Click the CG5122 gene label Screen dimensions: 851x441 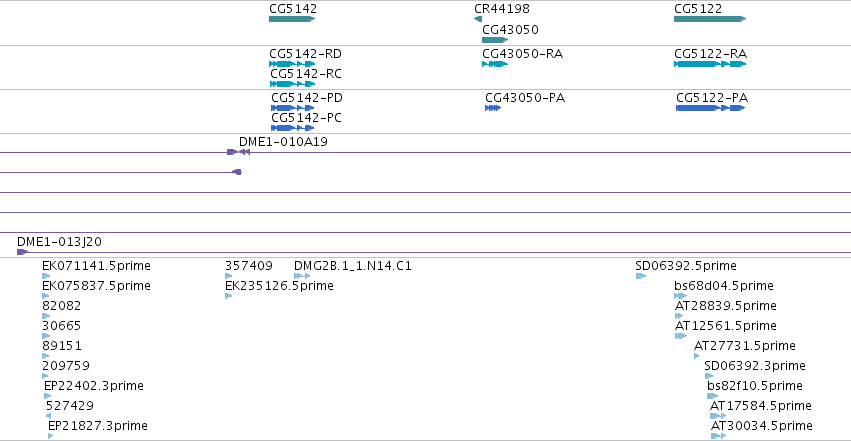click(698, 9)
